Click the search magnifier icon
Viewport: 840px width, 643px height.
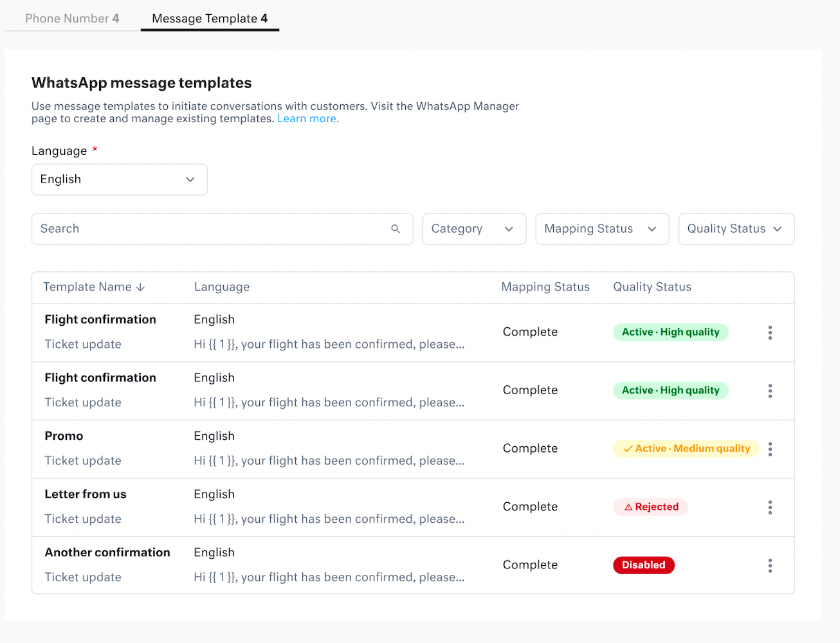(x=396, y=229)
